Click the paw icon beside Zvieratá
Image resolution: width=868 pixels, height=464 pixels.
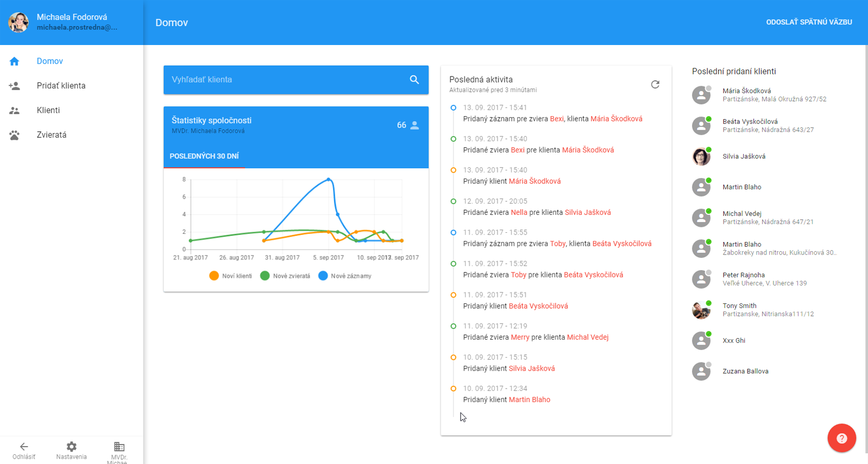tap(15, 135)
